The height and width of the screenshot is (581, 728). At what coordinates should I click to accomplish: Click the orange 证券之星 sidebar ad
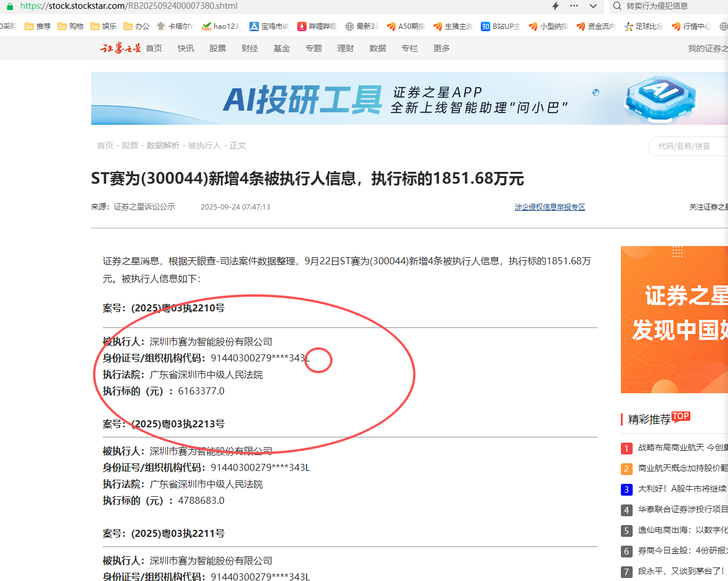pyautogui.click(x=674, y=320)
